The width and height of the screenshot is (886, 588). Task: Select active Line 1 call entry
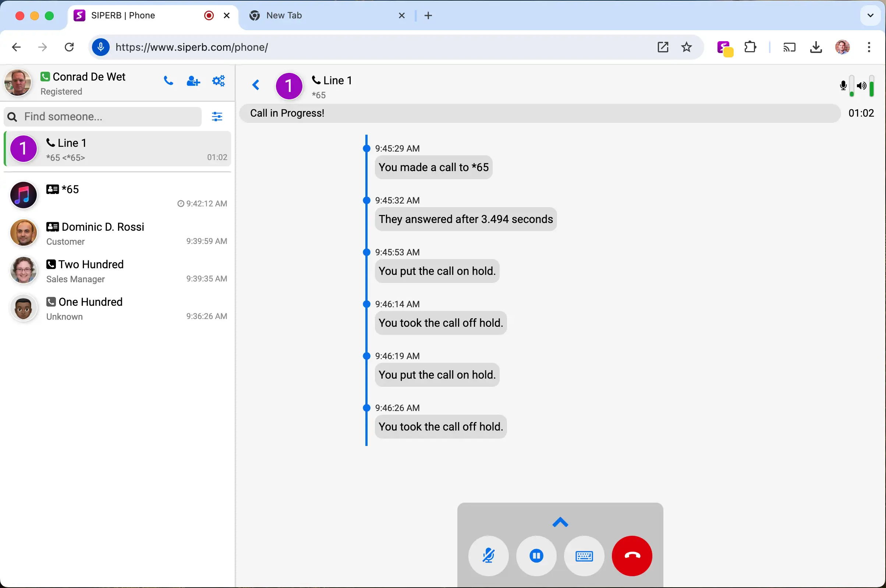[x=117, y=149]
